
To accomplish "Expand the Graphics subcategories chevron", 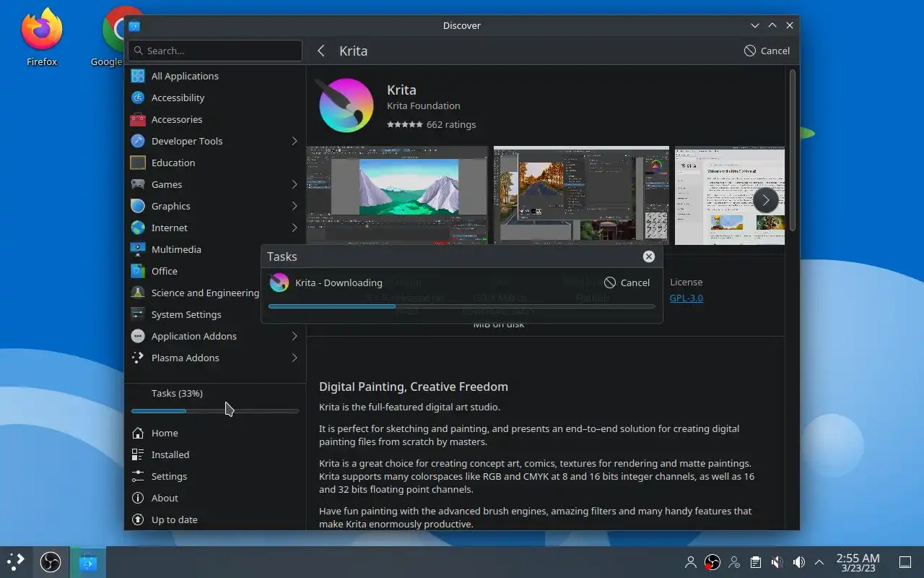I will click(x=295, y=206).
